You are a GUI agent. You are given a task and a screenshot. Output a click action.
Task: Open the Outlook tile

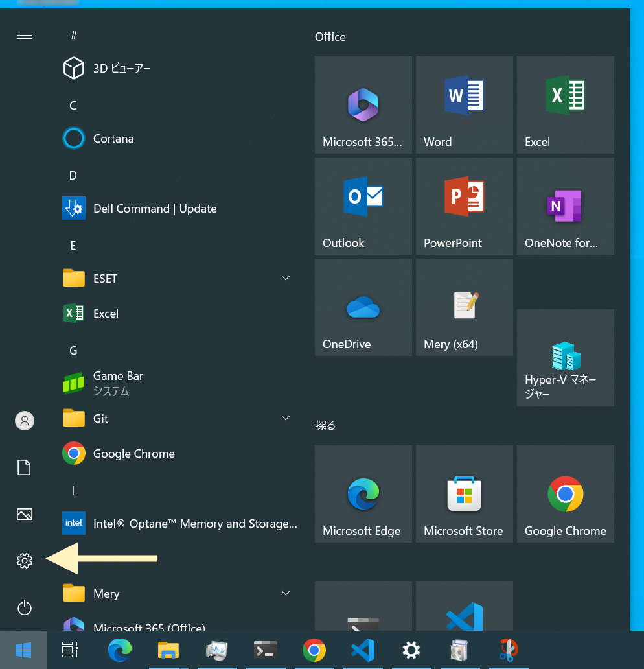coord(363,206)
